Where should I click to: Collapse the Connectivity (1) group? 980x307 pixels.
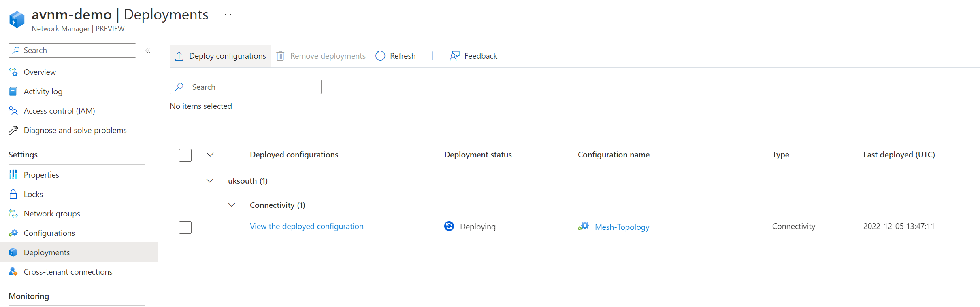click(x=232, y=205)
